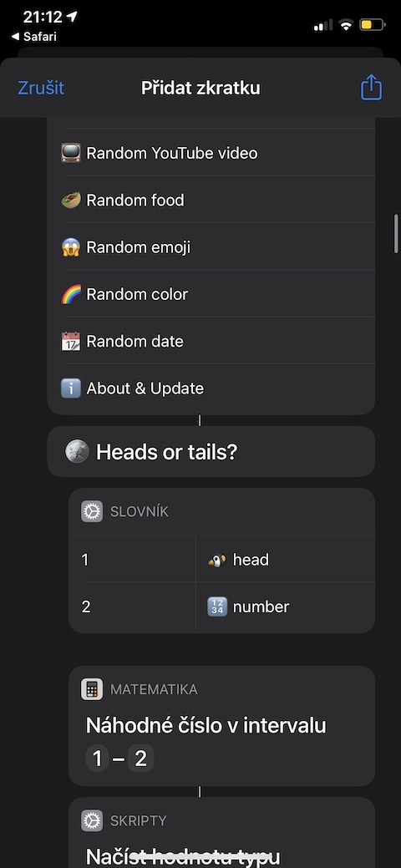401x868 pixels.
Task: Tap the maximum value 2 of random interval
Action: click(140, 759)
